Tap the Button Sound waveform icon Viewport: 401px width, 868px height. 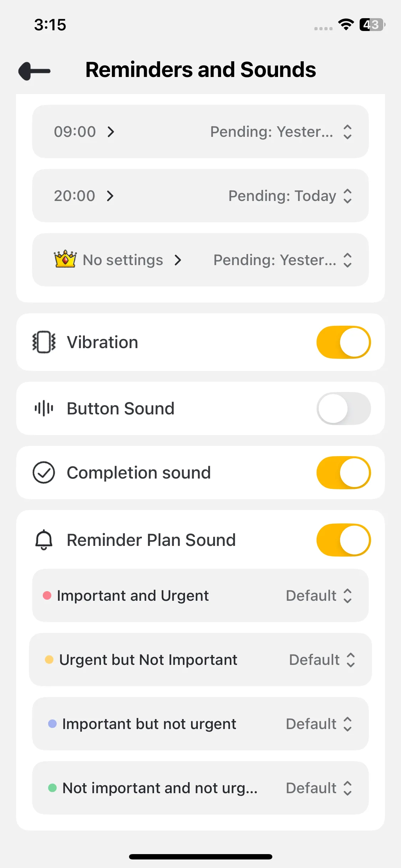pyautogui.click(x=44, y=408)
